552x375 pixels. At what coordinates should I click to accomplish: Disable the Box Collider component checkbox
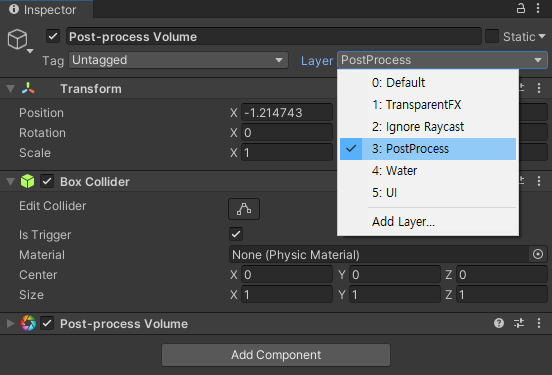(47, 181)
